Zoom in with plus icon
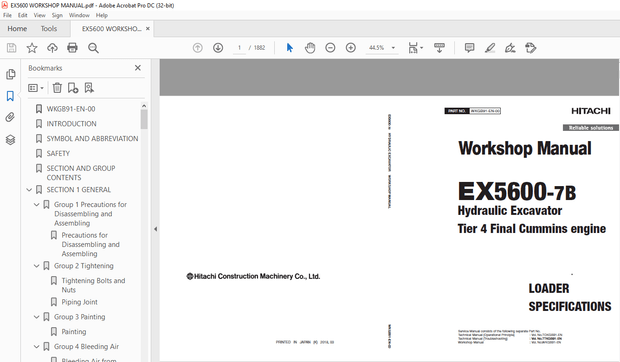The height and width of the screenshot is (362, 620). pos(351,48)
